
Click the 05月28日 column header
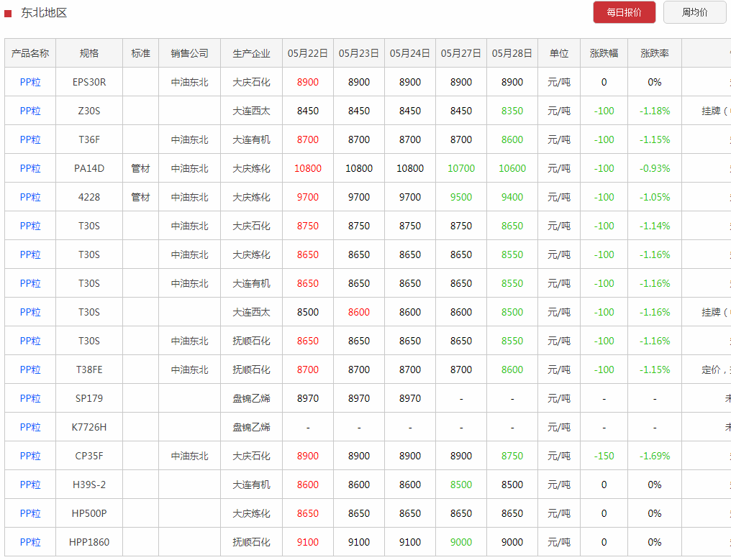coord(512,53)
